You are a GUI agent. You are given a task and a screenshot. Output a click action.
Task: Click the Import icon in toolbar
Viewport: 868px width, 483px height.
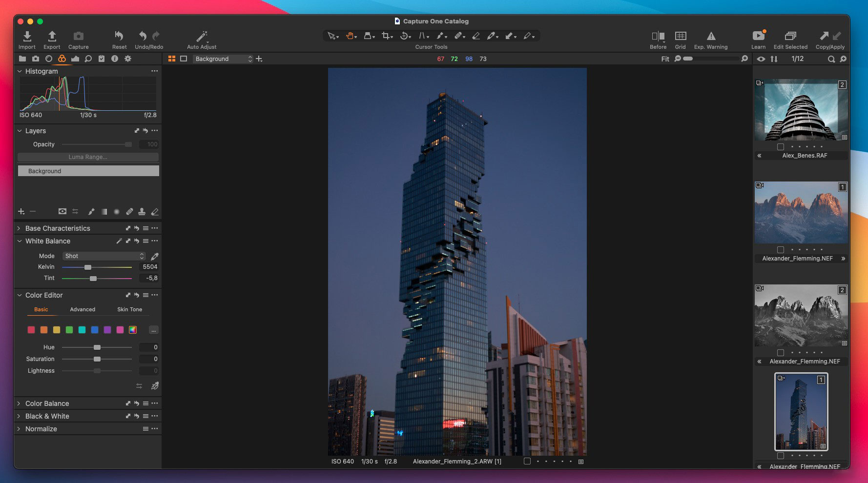27,37
